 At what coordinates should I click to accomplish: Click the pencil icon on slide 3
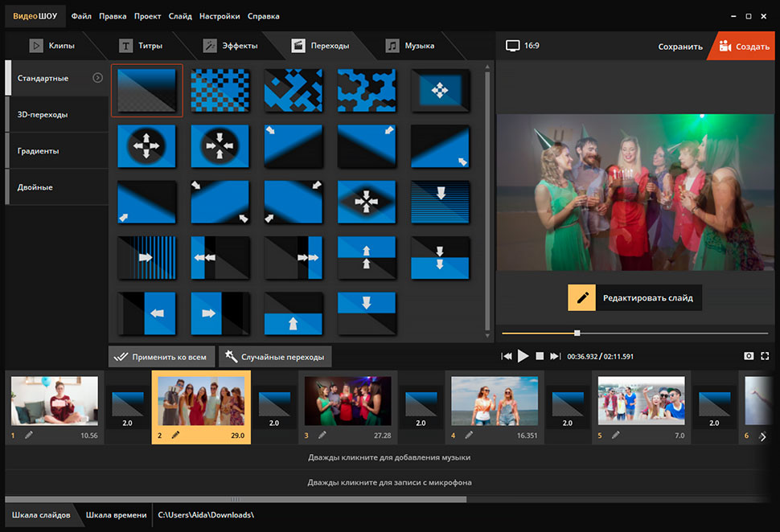[x=322, y=435]
